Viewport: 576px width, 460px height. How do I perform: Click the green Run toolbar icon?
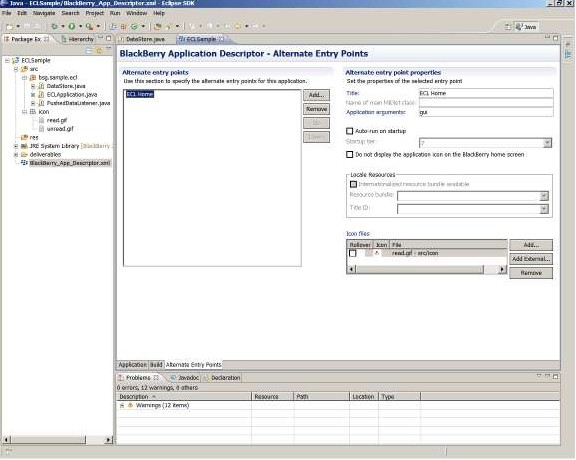72,26
